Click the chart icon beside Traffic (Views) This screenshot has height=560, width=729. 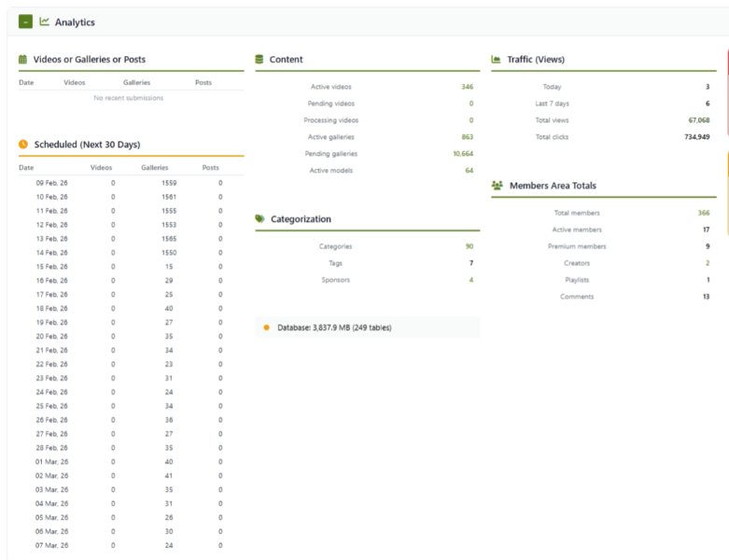point(497,60)
